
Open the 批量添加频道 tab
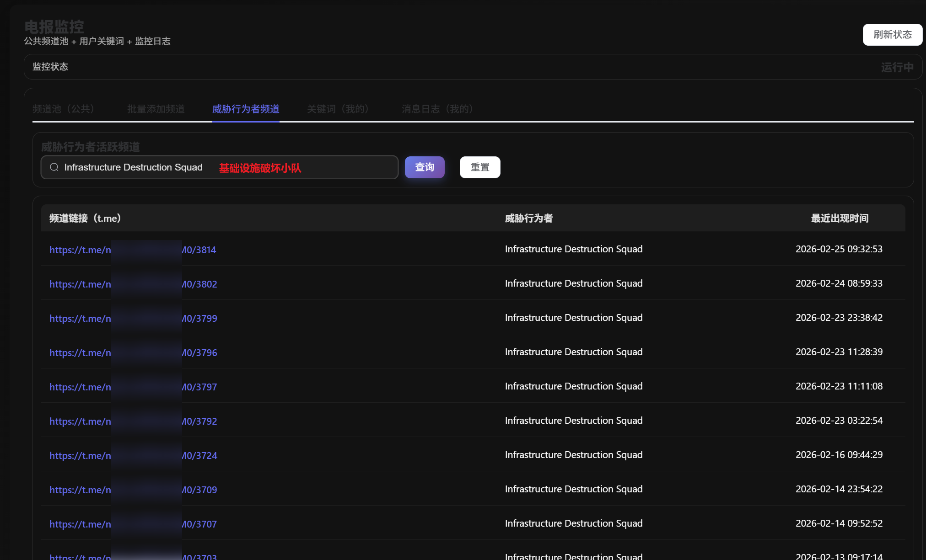[156, 109]
